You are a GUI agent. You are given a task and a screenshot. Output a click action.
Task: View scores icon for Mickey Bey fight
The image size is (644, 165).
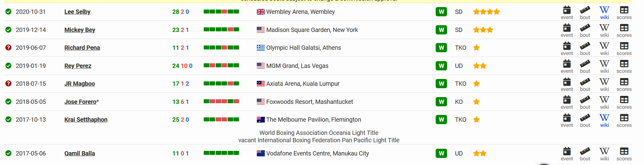pyautogui.click(x=624, y=31)
